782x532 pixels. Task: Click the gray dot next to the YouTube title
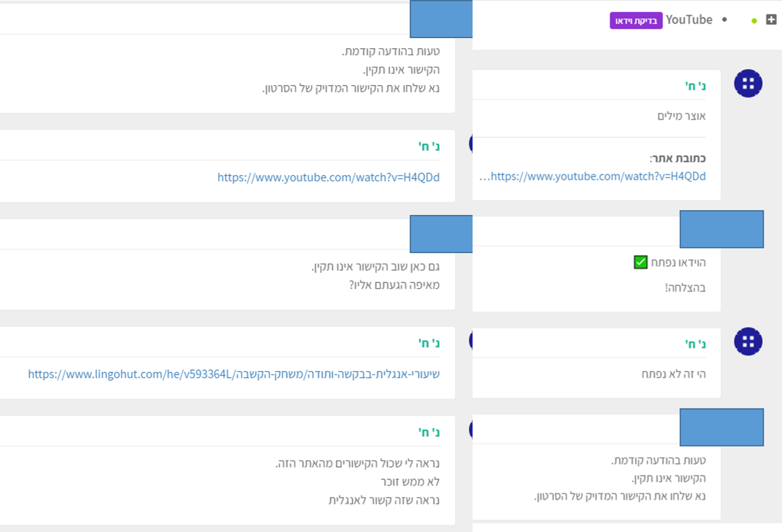(724, 20)
